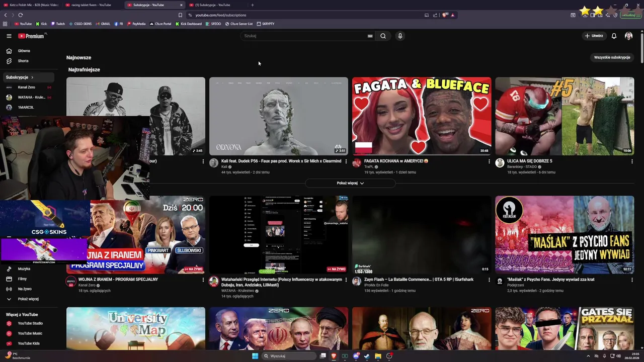Open YouTube Studio link

[x=28, y=323]
